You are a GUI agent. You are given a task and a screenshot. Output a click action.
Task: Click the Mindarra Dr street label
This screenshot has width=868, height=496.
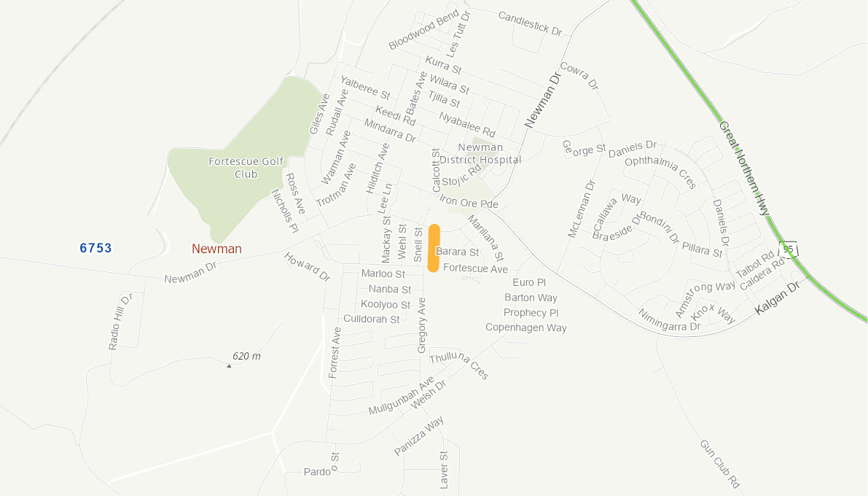point(390,131)
